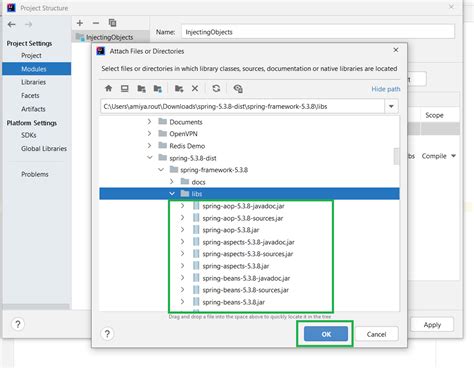474x368 pixels.
Task: Click the file path input field
Action: (242, 106)
